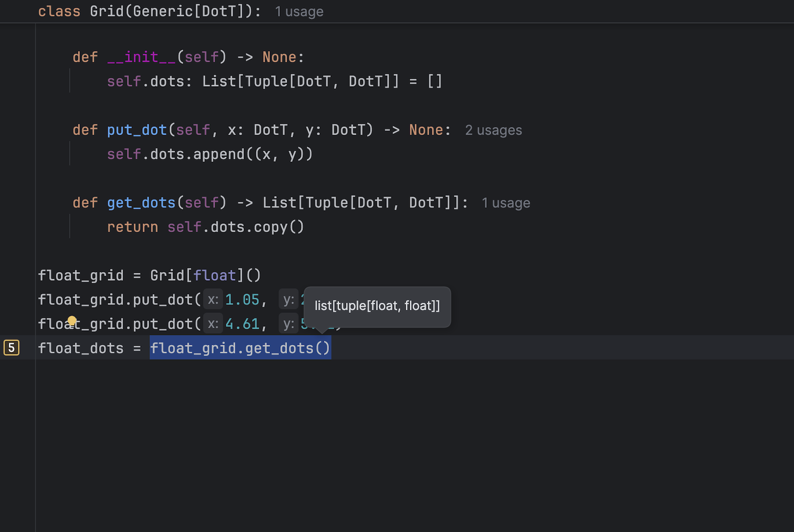
Task: Click the selected float_grid.get_dots() expression
Action: (x=240, y=348)
